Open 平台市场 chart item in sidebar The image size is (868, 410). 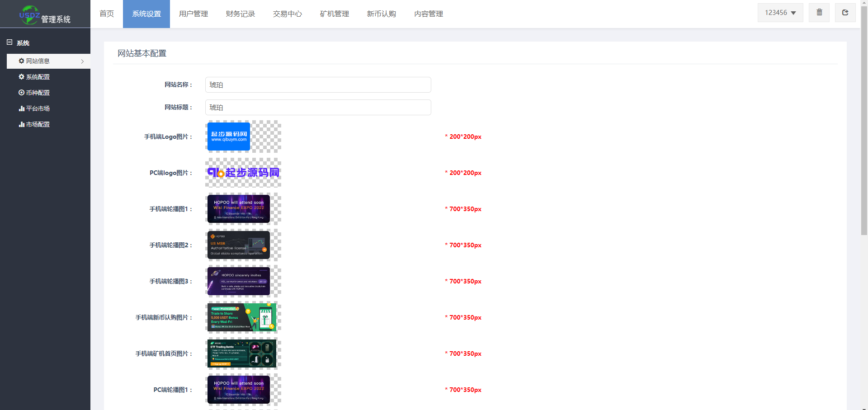coord(34,108)
